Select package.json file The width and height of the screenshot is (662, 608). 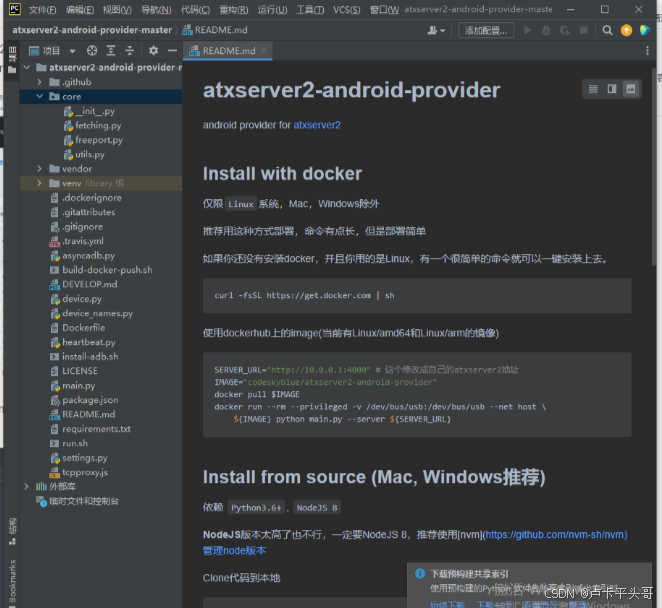click(x=84, y=400)
